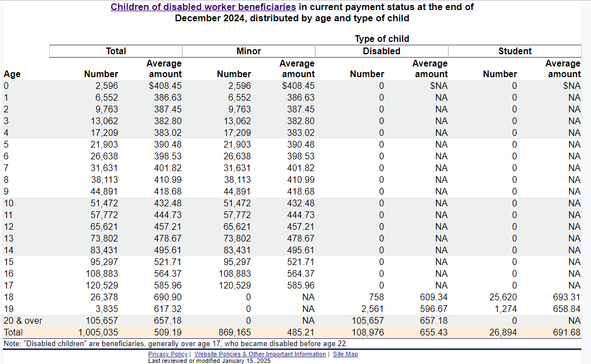Select the minor total 869,165
The image size is (591, 364).
point(235,332)
